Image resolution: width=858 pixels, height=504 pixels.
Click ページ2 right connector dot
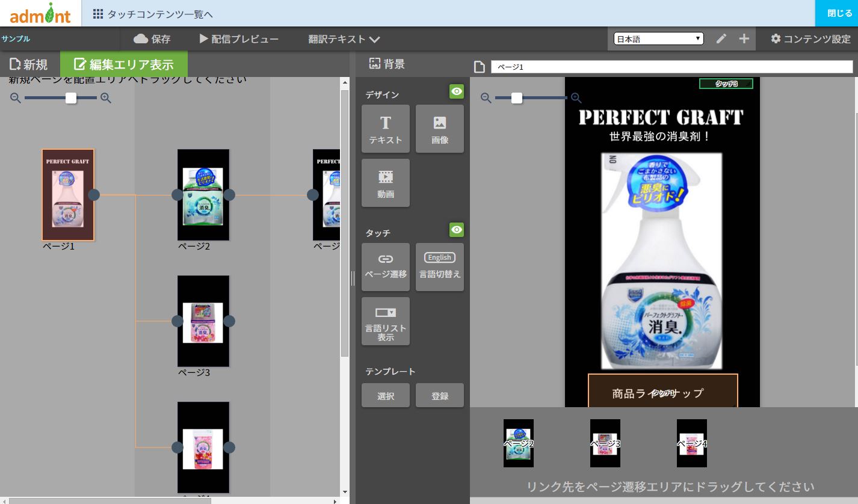pyautogui.click(x=229, y=195)
